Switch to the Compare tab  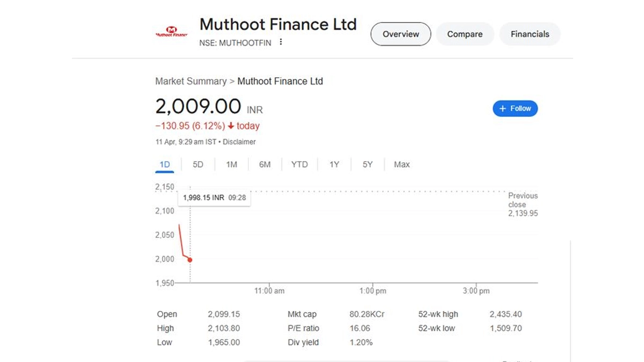coord(464,34)
